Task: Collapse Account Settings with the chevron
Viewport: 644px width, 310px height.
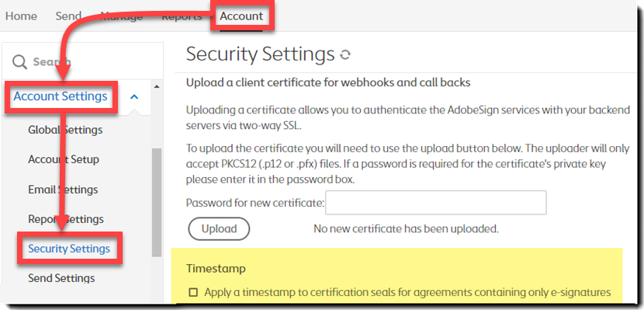Action: pos(134,97)
